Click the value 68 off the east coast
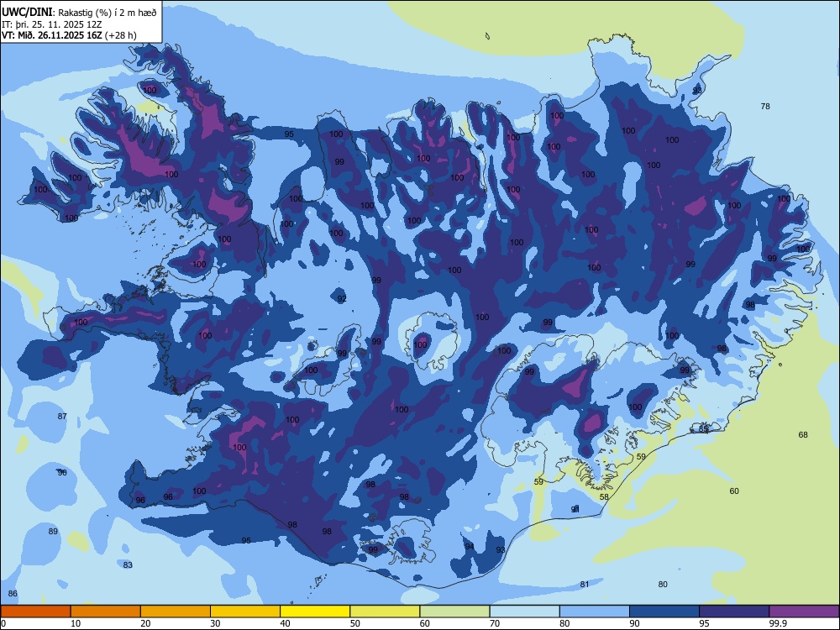Viewport: 840px width, 630px height. (803, 435)
